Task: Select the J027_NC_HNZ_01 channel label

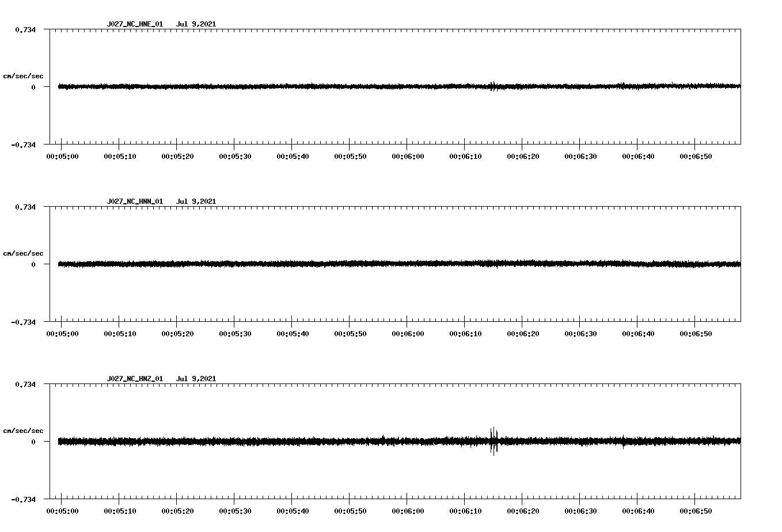Action: coord(135,379)
